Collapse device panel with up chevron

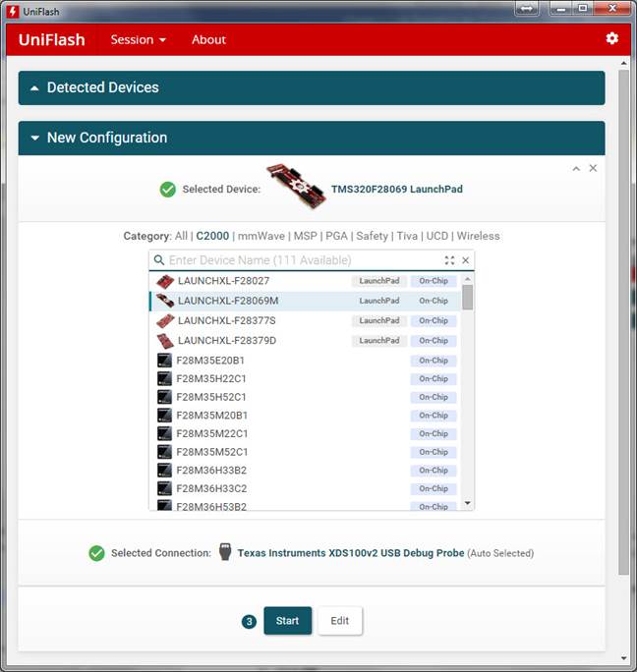coord(577,169)
